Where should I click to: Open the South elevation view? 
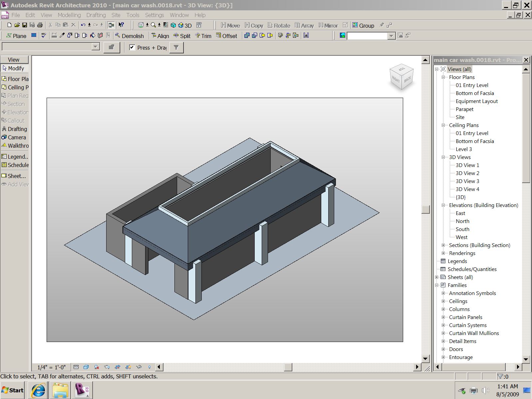point(462,229)
